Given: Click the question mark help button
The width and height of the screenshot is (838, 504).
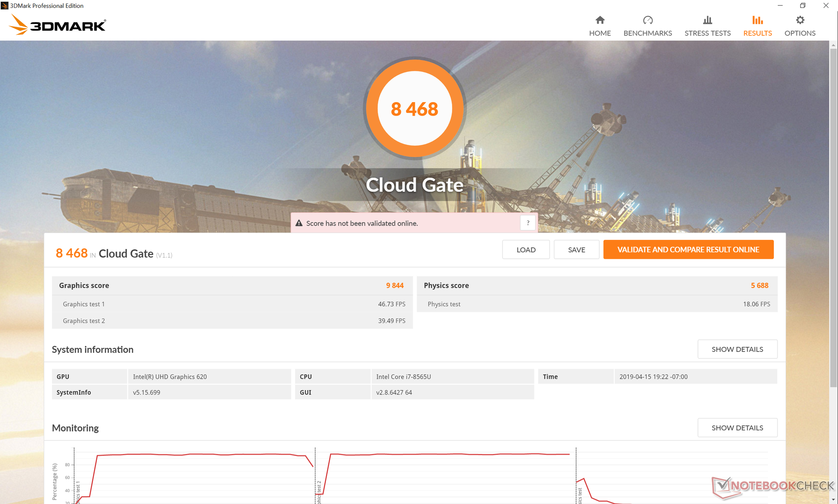Looking at the screenshot, I should [x=528, y=223].
